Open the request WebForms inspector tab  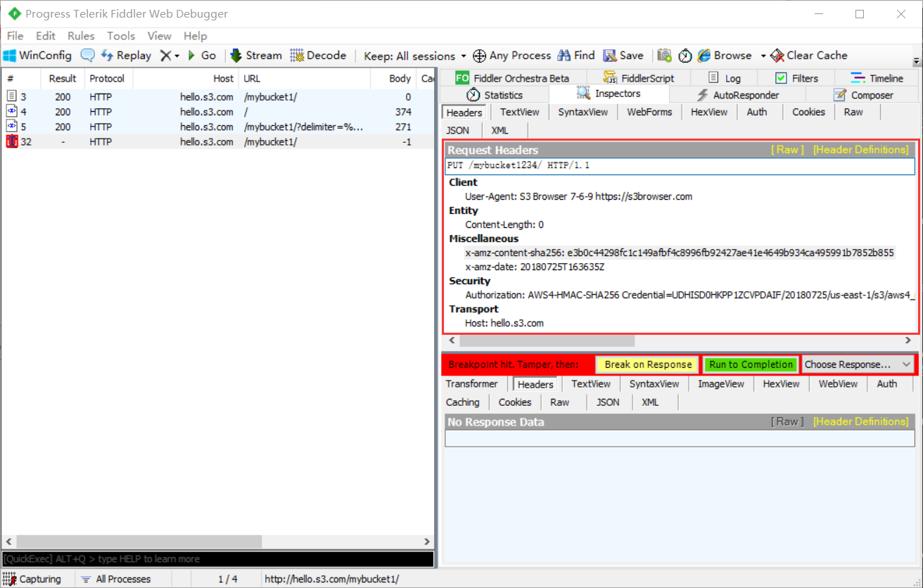pyautogui.click(x=649, y=112)
